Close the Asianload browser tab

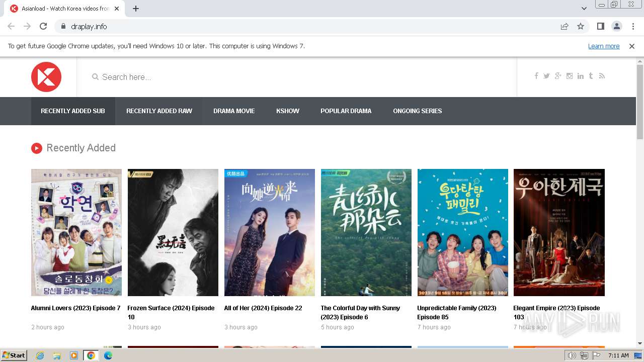[117, 9]
